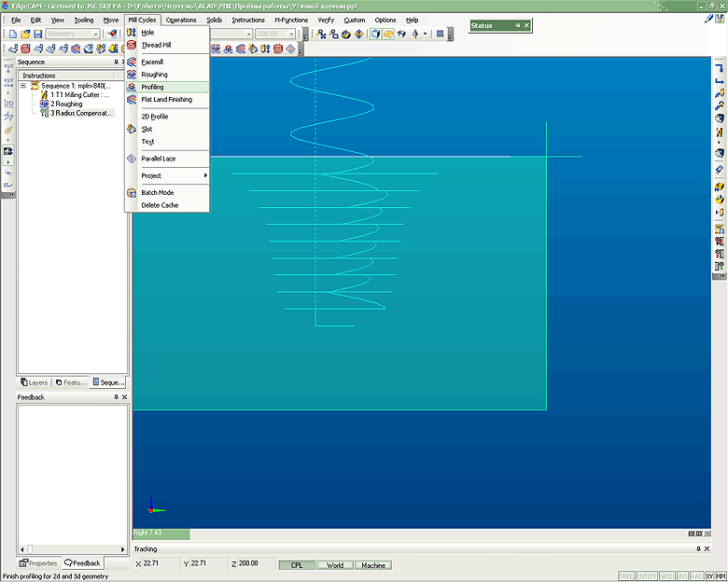This screenshot has height=582, width=728.
Task: Toggle the MM units indicator
Action: (x=721, y=576)
